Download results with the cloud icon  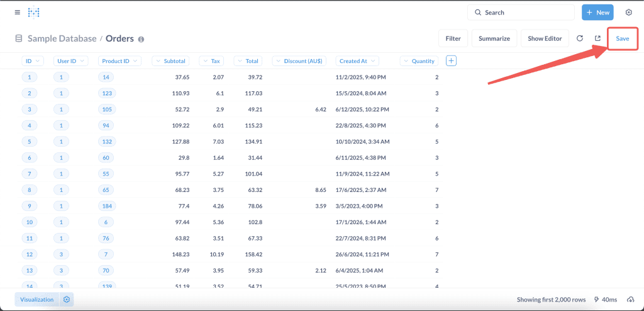(631, 300)
